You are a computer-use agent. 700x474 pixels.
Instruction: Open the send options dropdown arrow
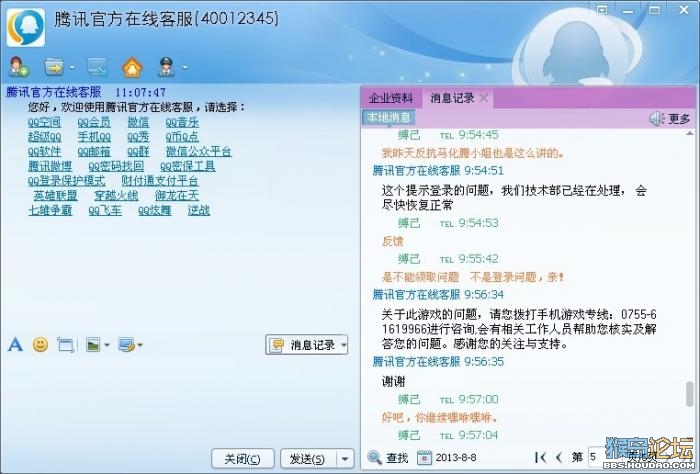pyautogui.click(x=345, y=459)
